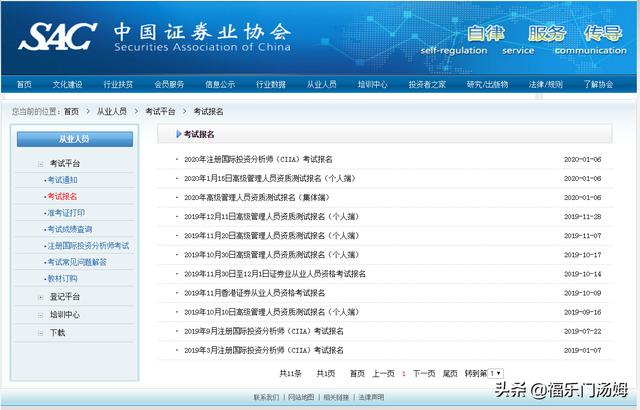Open the 转到第 page dropdown
Image resolution: width=640 pixels, height=410 pixels.
[x=496, y=373]
